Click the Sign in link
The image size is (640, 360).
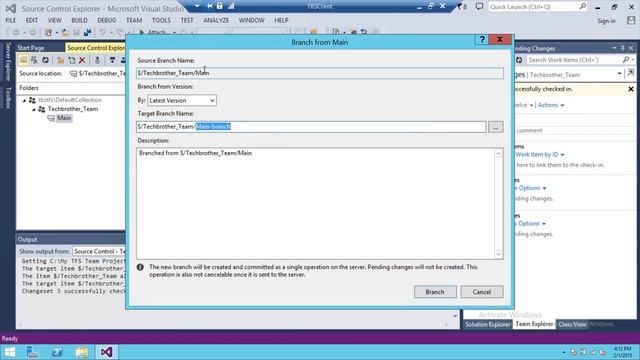(606, 21)
